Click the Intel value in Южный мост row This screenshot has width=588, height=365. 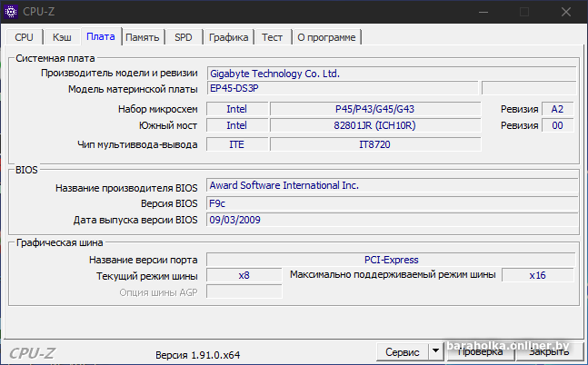[237, 125]
